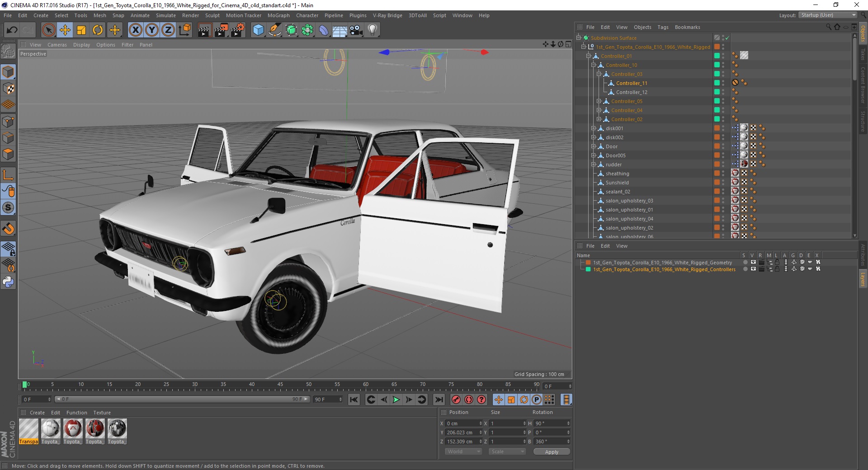Click the Record Active Objects button
This screenshot has width=868, height=470.
[x=456, y=399]
